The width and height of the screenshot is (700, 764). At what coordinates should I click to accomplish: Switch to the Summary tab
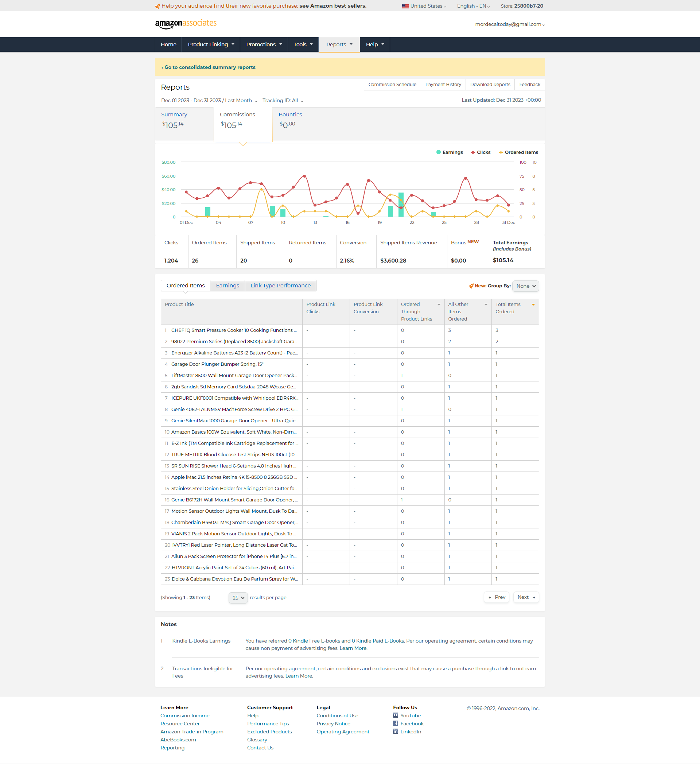click(184, 124)
